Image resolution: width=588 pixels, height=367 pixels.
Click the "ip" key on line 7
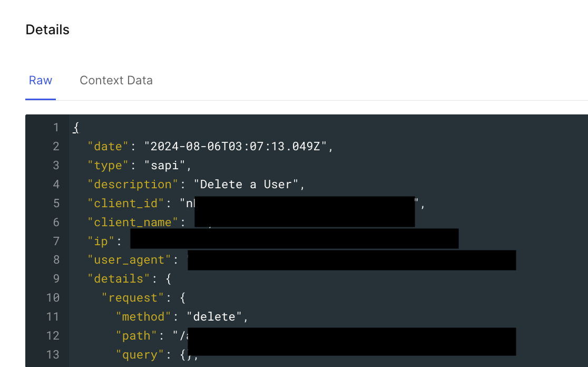point(101,242)
